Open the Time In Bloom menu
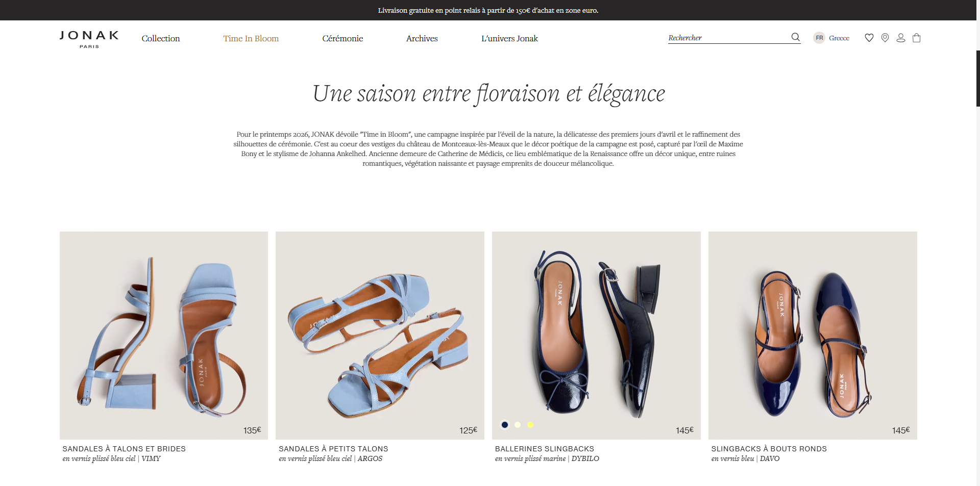This screenshot has height=486, width=980. 251,38
